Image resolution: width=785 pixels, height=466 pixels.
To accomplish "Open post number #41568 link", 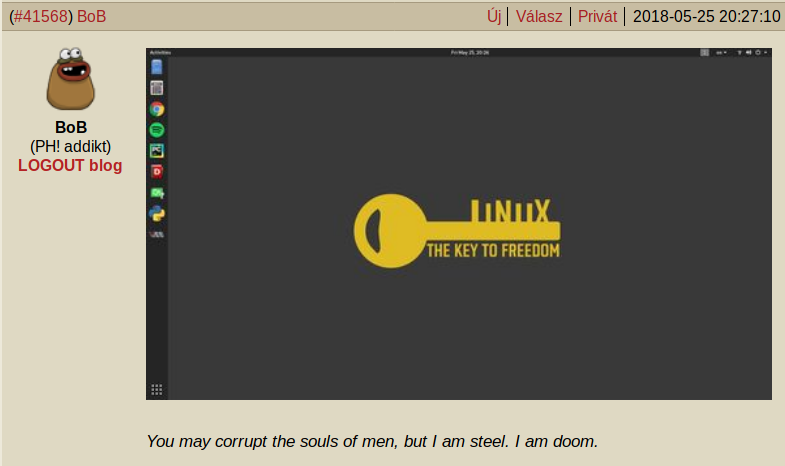I will (x=40, y=17).
